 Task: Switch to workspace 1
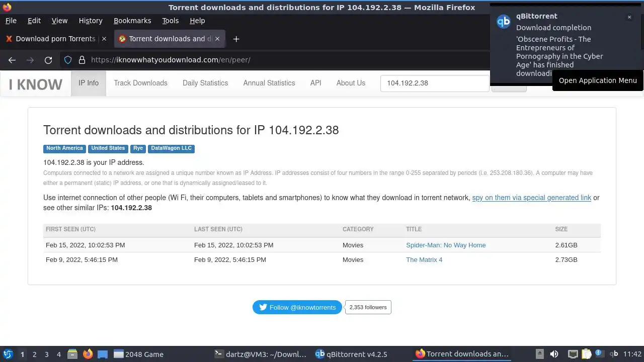[22, 354]
